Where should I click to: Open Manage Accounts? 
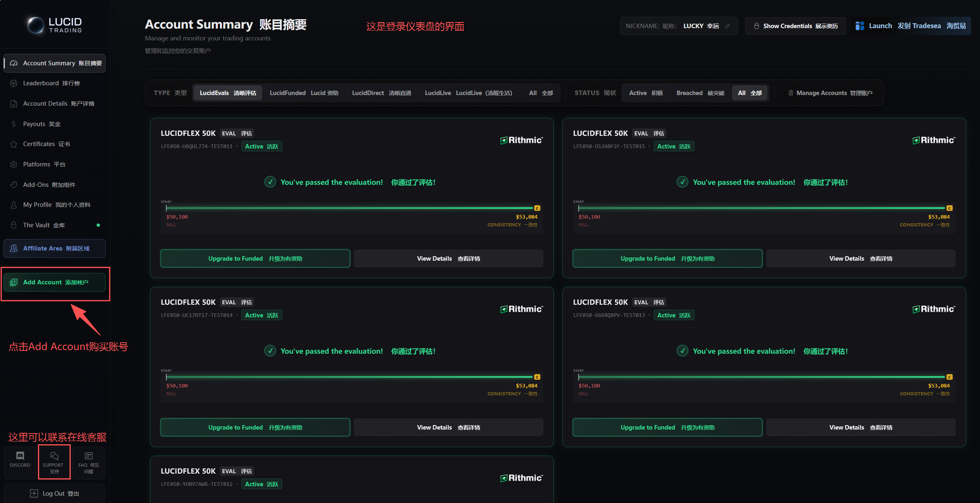pyautogui.click(x=830, y=93)
